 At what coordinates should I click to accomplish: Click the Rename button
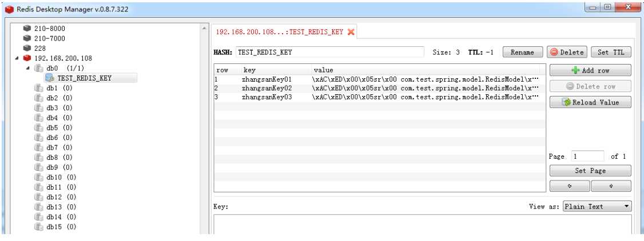pos(522,52)
